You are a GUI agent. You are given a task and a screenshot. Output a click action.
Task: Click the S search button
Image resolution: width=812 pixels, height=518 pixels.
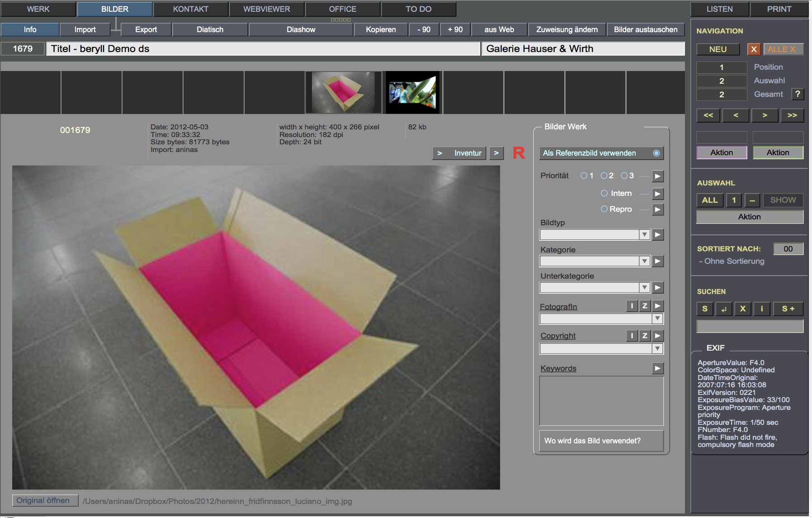[704, 309]
